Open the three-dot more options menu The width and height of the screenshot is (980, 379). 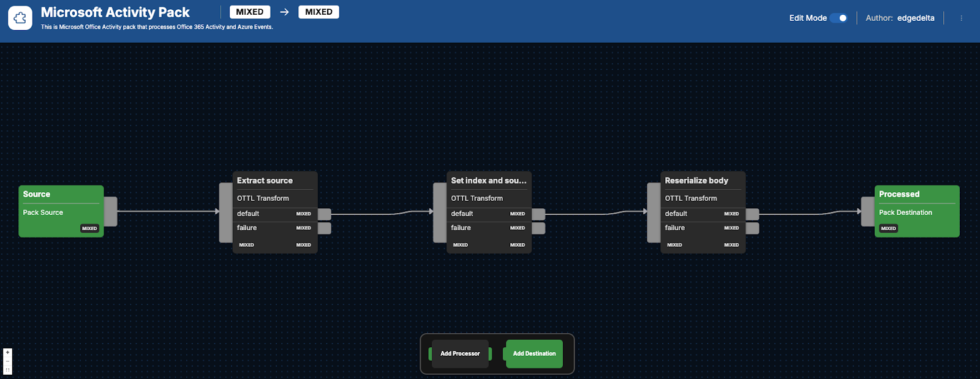point(961,18)
